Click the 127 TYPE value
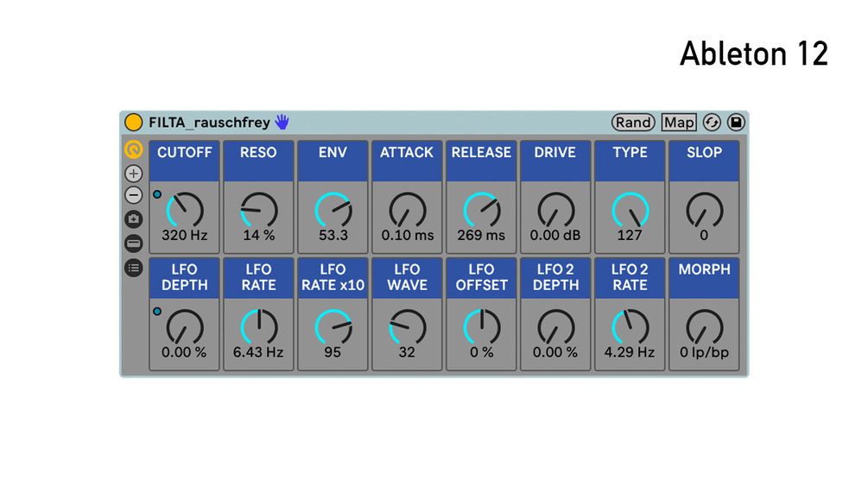Screen dimensions: 868x488 (630, 235)
